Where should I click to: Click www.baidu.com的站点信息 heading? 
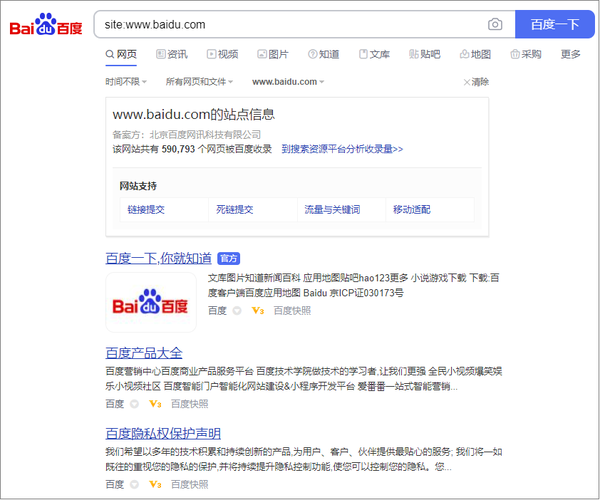click(194, 114)
